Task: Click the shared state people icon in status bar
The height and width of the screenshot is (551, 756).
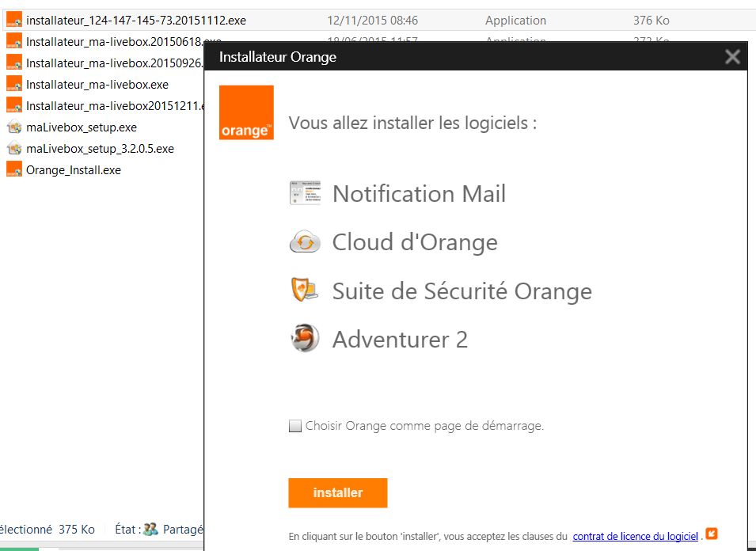Action: pos(151,530)
